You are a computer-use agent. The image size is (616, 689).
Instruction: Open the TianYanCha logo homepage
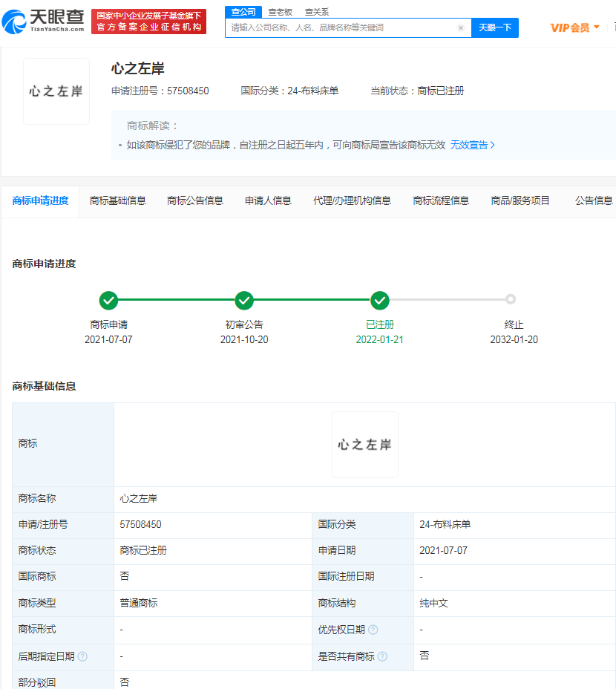click(x=43, y=21)
